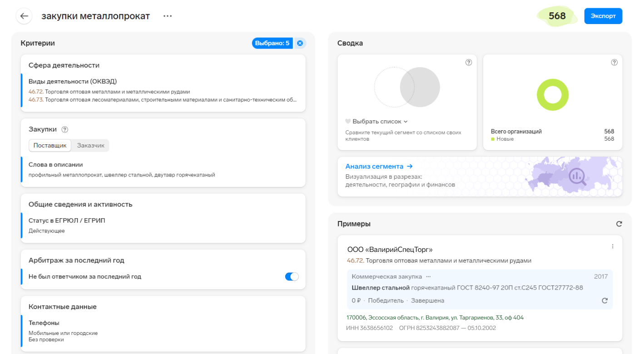Viewport: 644px width, 354px height.
Task: Click the green donut chart
Action: pyautogui.click(x=552, y=95)
